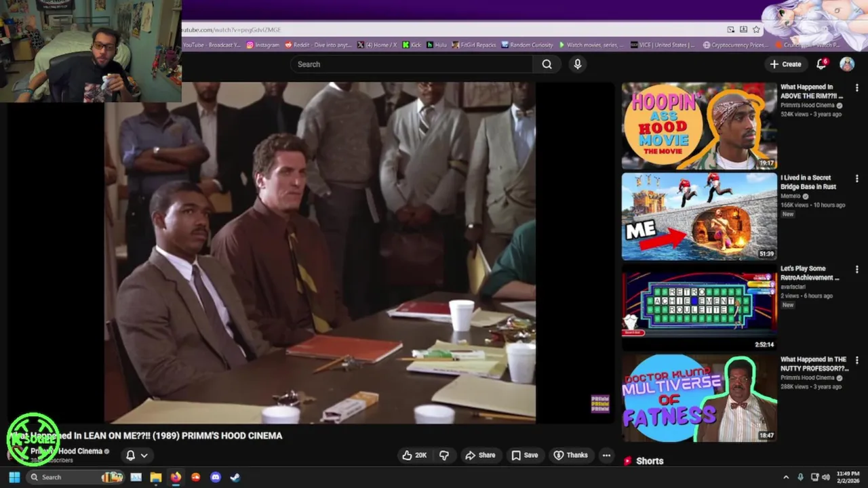Open more actions ellipsis beside Thanks

point(606,455)
